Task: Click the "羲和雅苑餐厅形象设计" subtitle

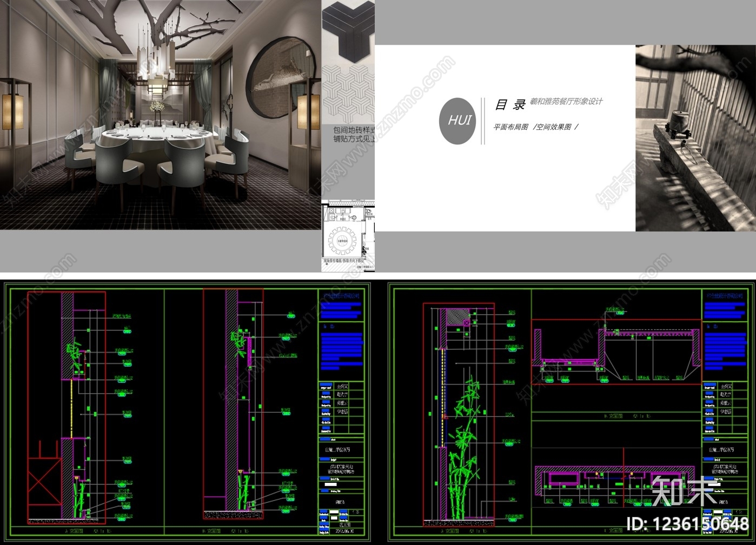Action: (x=566, y=101)
